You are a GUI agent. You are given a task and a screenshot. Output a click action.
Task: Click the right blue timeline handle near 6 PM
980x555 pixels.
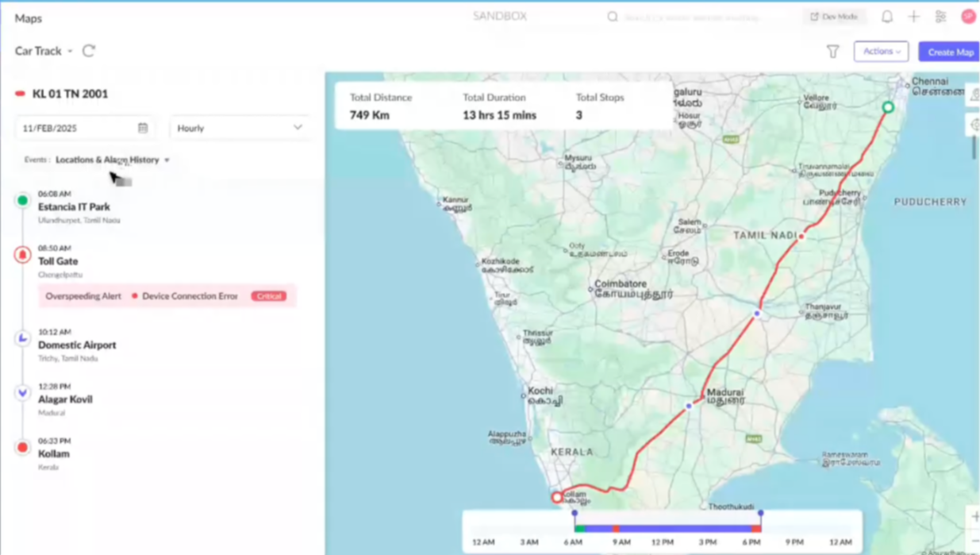click(760, 514)
